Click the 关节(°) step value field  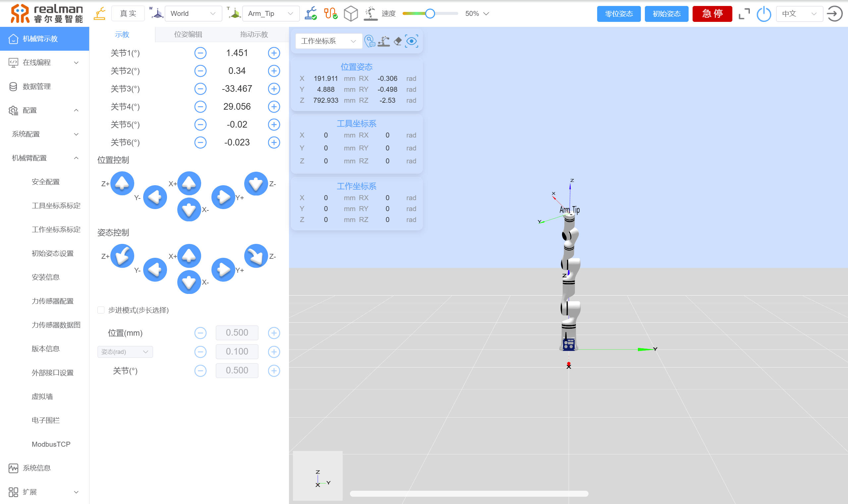(x=237, y=370)
